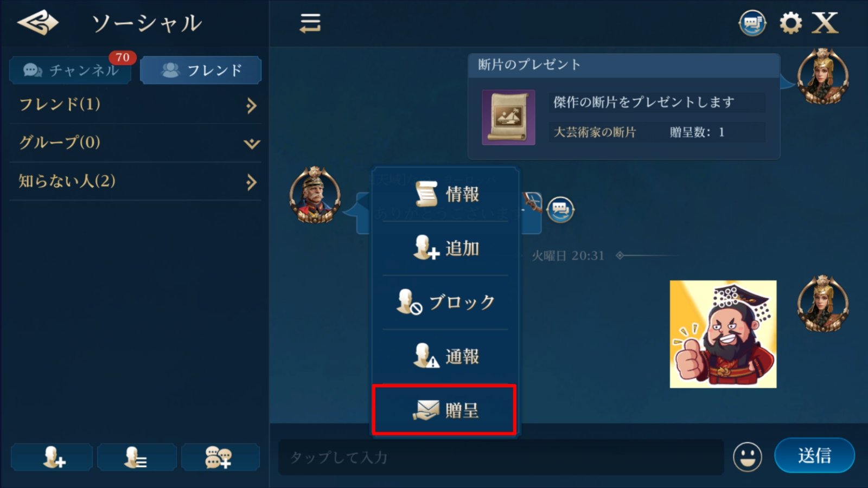
Task: Choose 贈呈 from the context menu
Action: point(444,410)
